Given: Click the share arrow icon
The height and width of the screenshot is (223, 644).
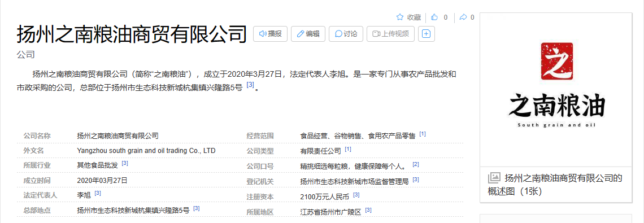Looking at the screenshot, I should pyautogui.click(x=463, y=18).
